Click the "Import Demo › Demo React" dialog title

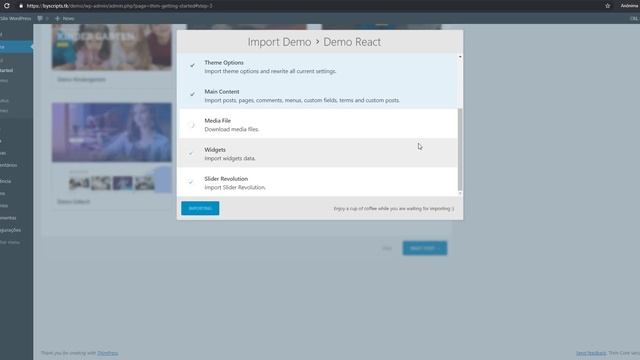(x=314, y=42)
